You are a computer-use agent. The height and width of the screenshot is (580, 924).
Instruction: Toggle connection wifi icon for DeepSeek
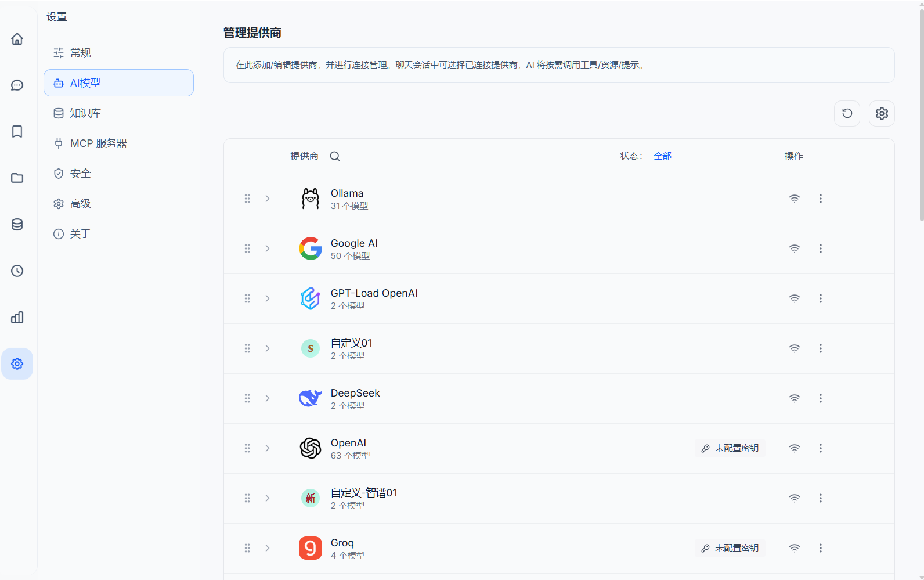pyautogui.click(x=794, y=398)
